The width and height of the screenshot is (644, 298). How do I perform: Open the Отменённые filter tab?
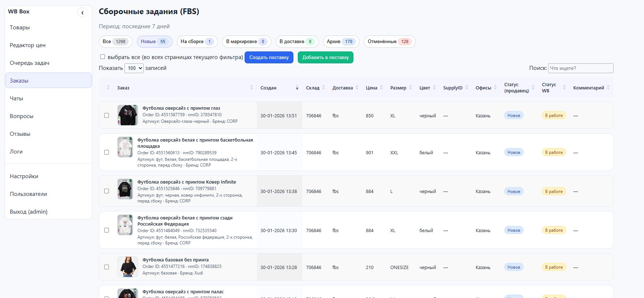click(389, 42)
